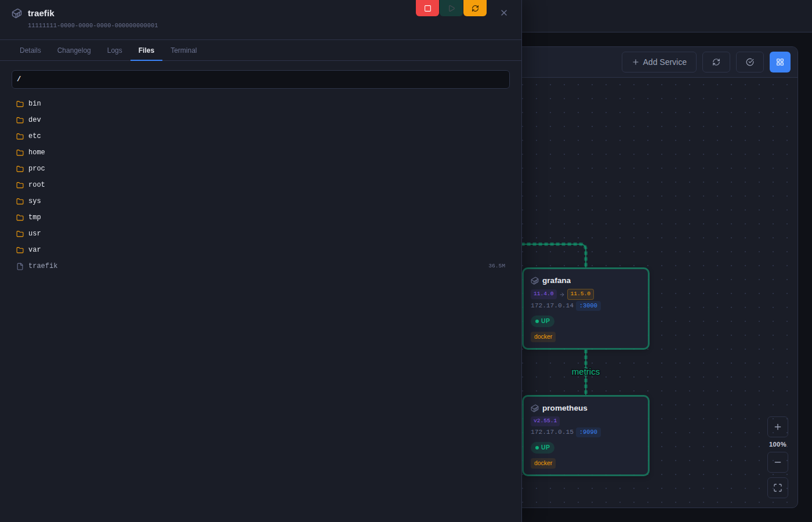This screenshot has width=812, height=522.
Task: Open the Terminal tab
Action: (x=184, y=50)
